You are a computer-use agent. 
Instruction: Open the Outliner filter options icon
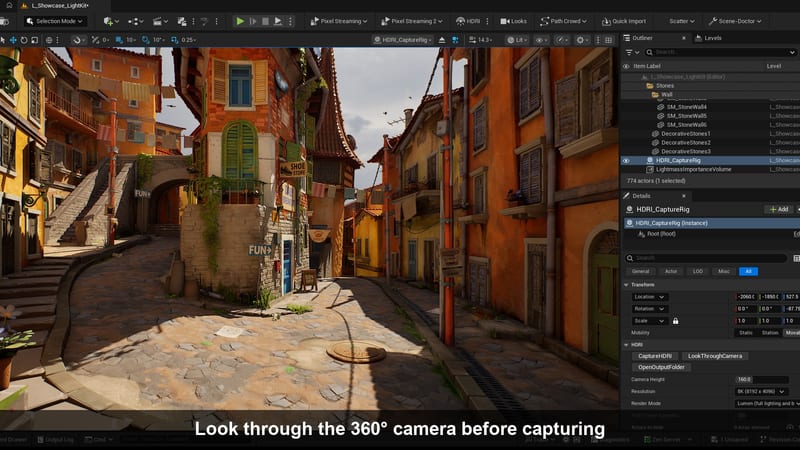tap(632, 52)
